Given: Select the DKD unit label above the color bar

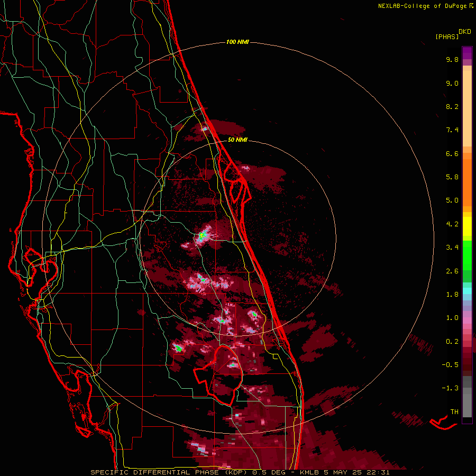Looking at the screenshot, I should pyautogui.click(x=465, y=32).
